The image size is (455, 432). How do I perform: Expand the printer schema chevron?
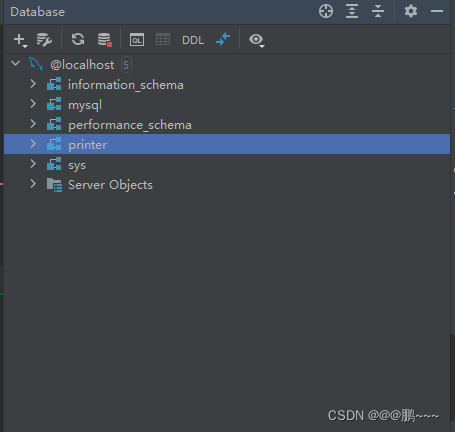pos(33,144)
